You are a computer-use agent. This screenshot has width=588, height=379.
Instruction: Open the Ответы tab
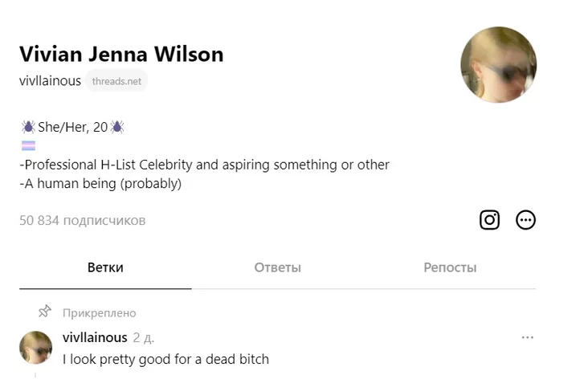(x=277, y=267)
